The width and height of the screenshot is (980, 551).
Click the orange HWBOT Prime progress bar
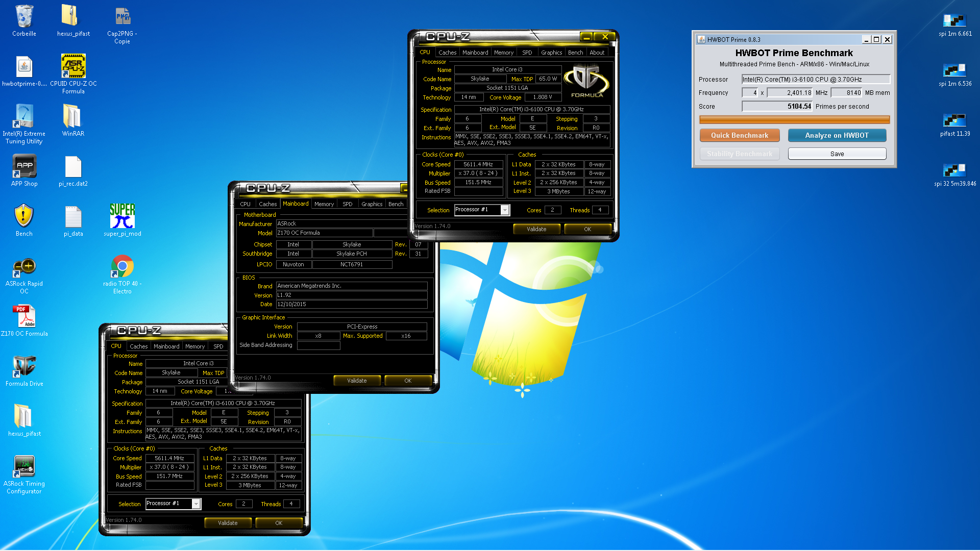pyautogui.click(x=794, y=119)
